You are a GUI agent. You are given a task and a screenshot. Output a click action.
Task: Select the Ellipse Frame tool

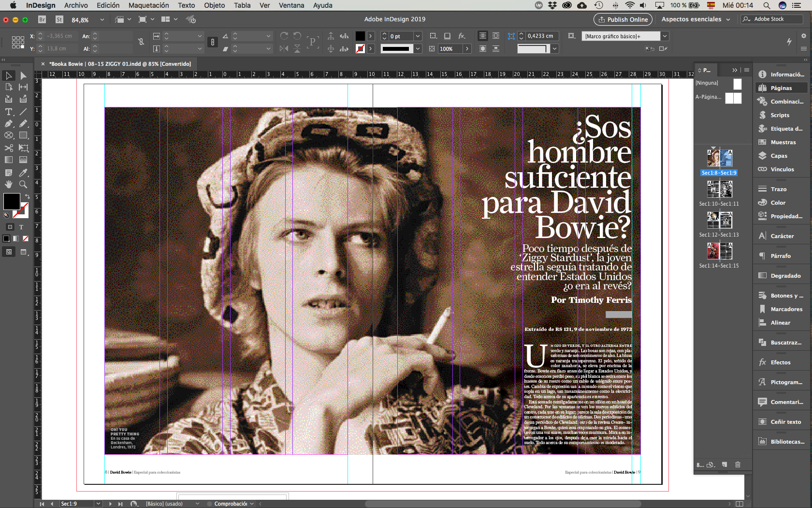click(9, 135)
